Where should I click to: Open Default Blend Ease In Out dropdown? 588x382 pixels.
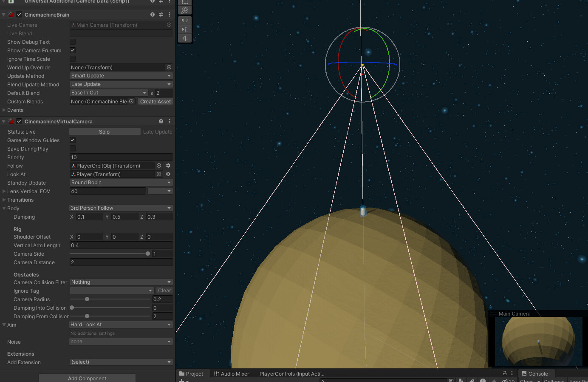(x=109, y=93)
